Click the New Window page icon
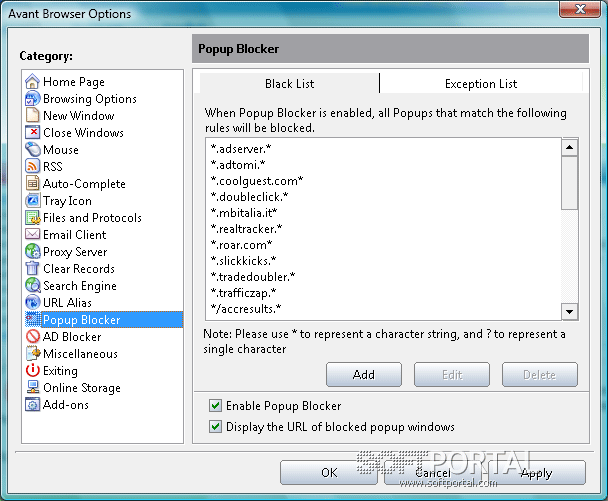 tap(33, 116)
